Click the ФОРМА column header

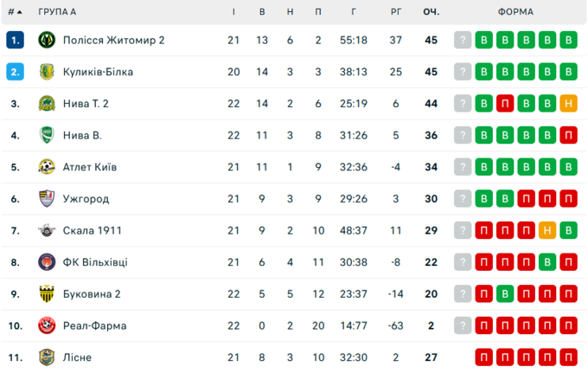coord(515,12)
